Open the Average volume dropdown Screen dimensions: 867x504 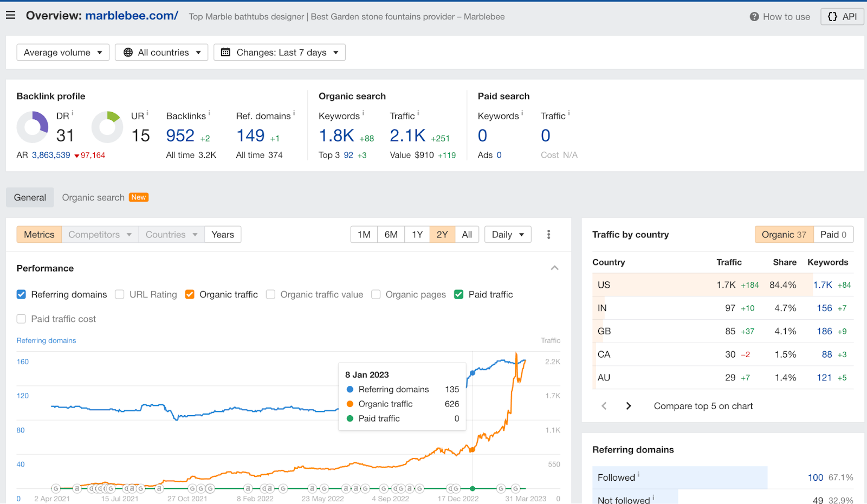pos(63,53)
